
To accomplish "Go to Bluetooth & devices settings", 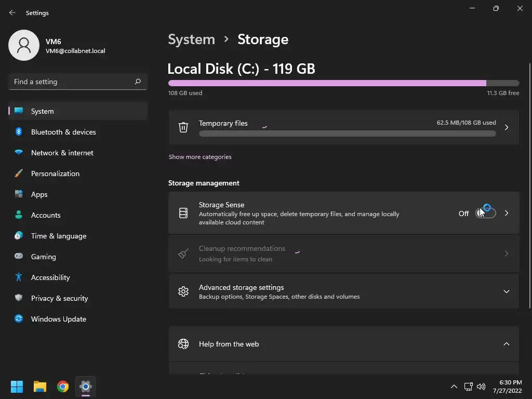I will point(63,132).
